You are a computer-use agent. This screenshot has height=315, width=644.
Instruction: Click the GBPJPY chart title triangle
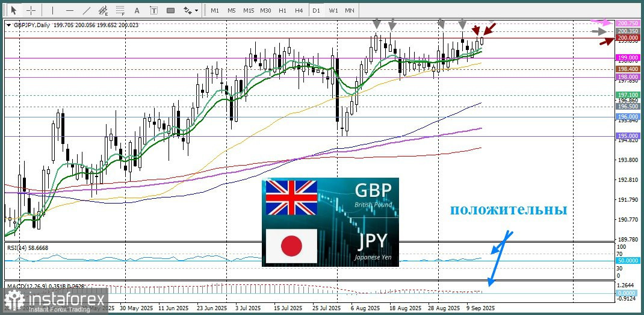[8, 25]
